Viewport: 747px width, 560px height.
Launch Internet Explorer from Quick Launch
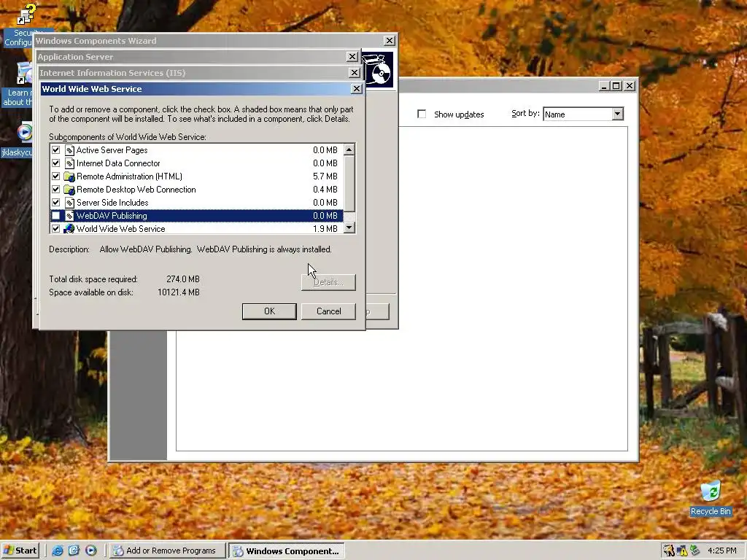click(58, 551)
